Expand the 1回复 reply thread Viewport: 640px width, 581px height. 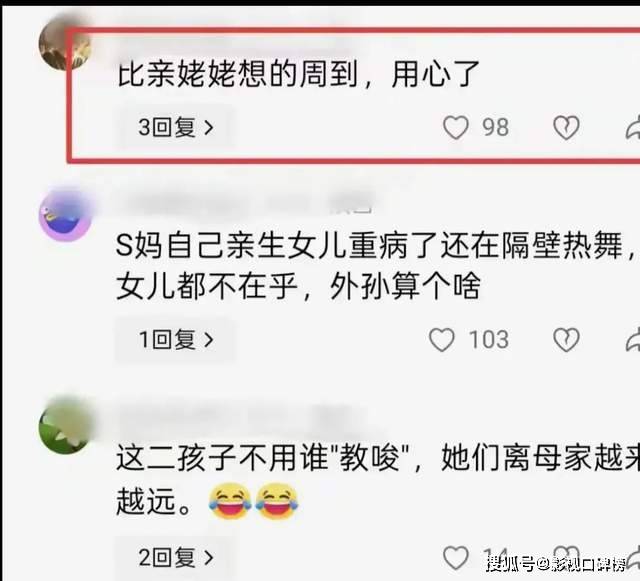pyautogui.click(x=176, y=340)
